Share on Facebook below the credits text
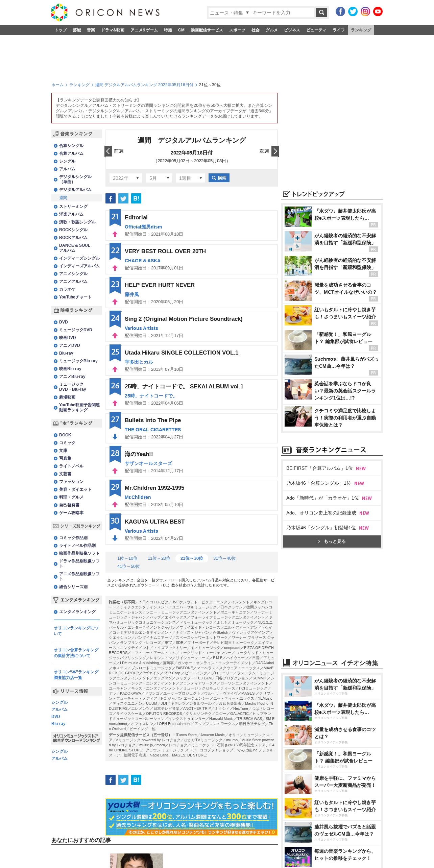 (x=111, y=780)
